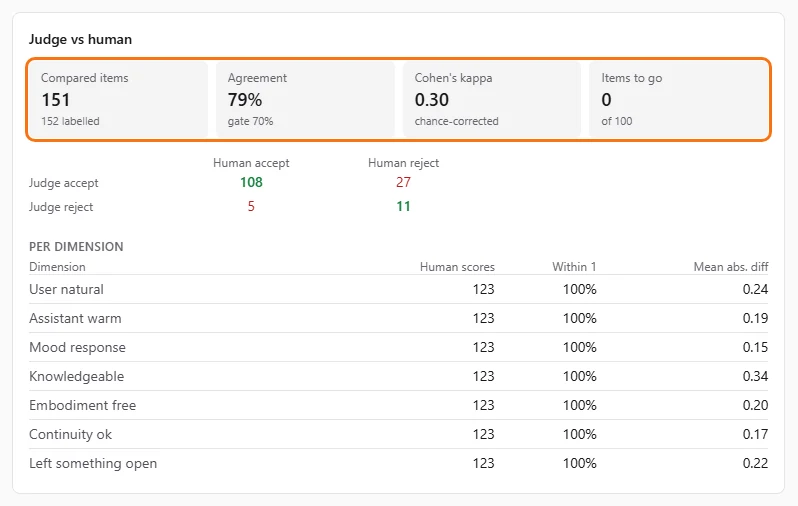The height and width of the screenshot is (506, 798).
Task: Click the 0.20 mean diff for Embodiment free
Action: (x=755, y=405)
